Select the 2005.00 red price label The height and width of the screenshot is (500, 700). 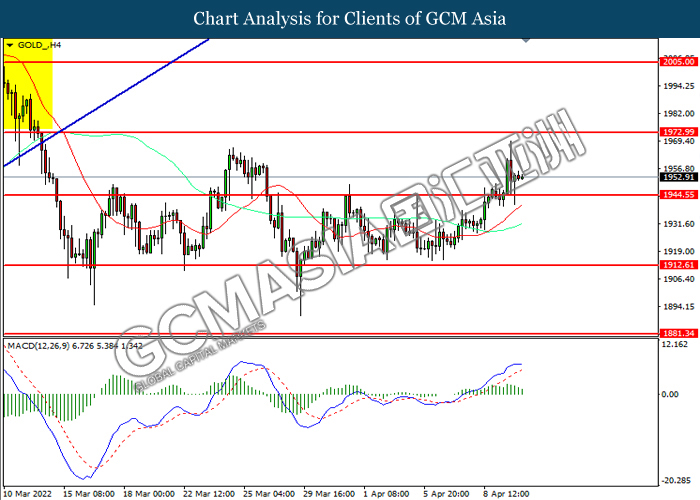678,62
